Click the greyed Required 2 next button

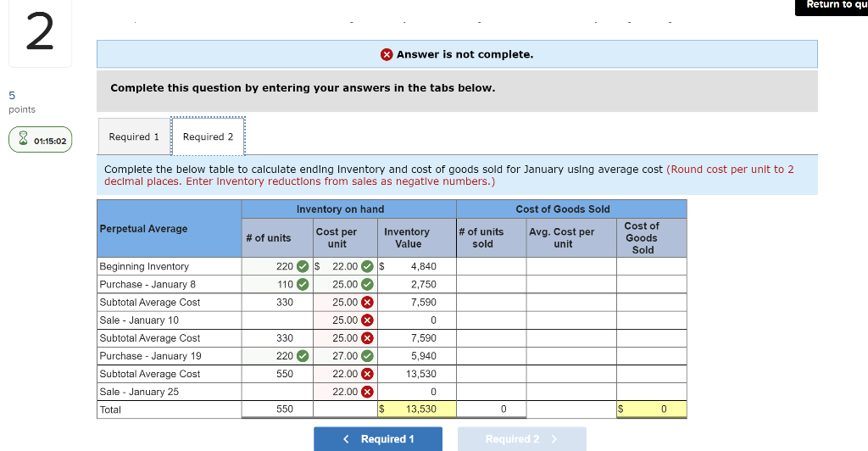coord(522,439)
